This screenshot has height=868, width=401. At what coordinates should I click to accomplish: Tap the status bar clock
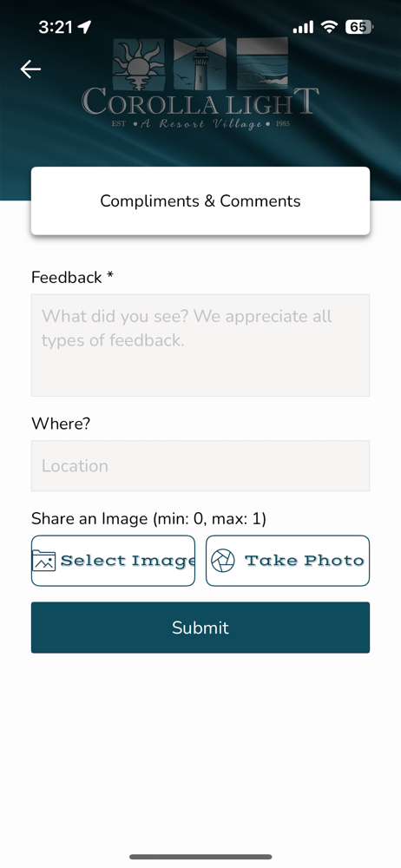click(56, 27)
